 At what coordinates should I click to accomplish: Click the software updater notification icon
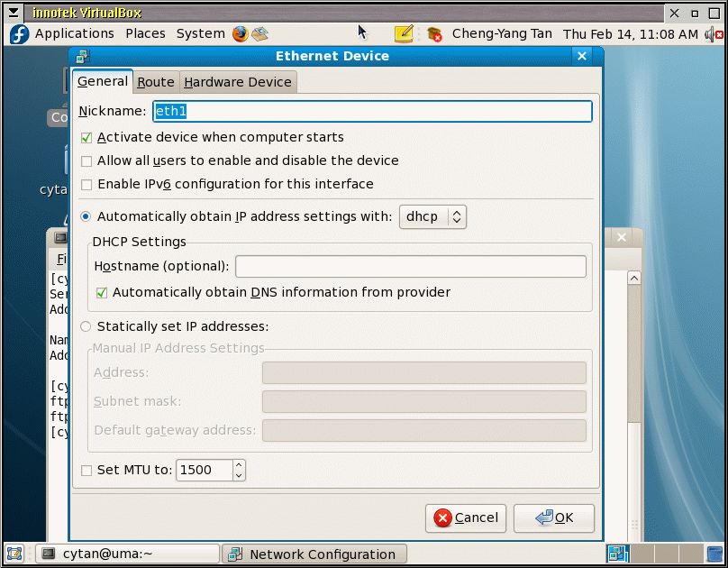(435, 34)
